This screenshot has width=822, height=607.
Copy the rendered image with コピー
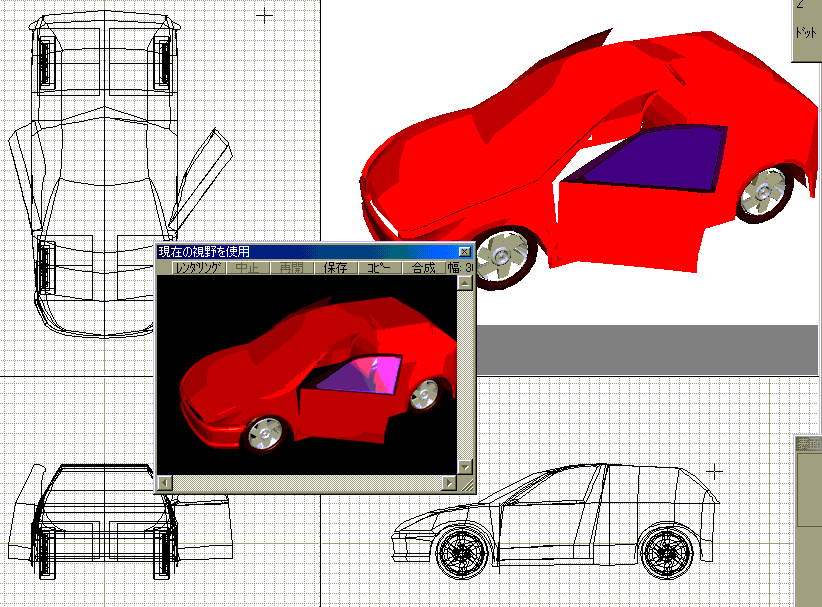pos(378,268)
